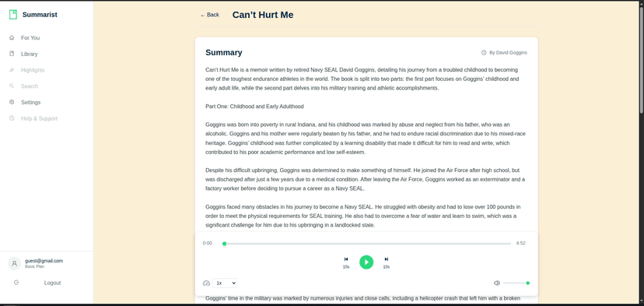
Task: Click the Logout arrow icon
Action: (x=16, y=283)
